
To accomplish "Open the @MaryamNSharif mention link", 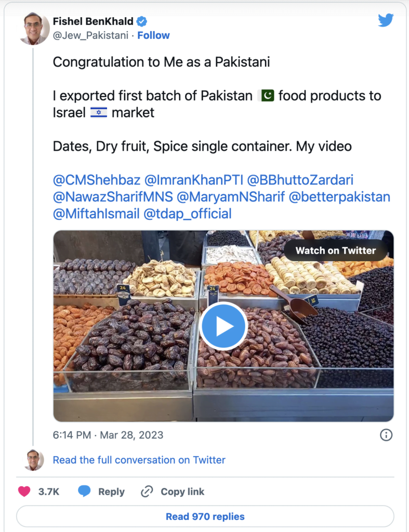I will (x=231, y=197).
